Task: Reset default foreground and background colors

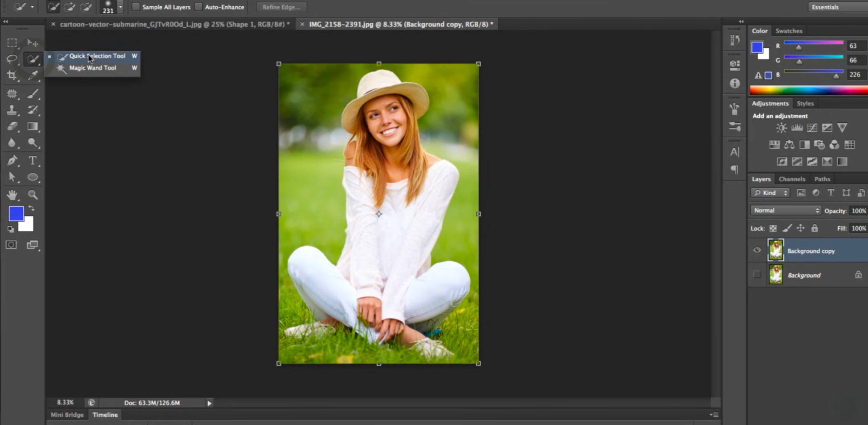Action: 11,229
